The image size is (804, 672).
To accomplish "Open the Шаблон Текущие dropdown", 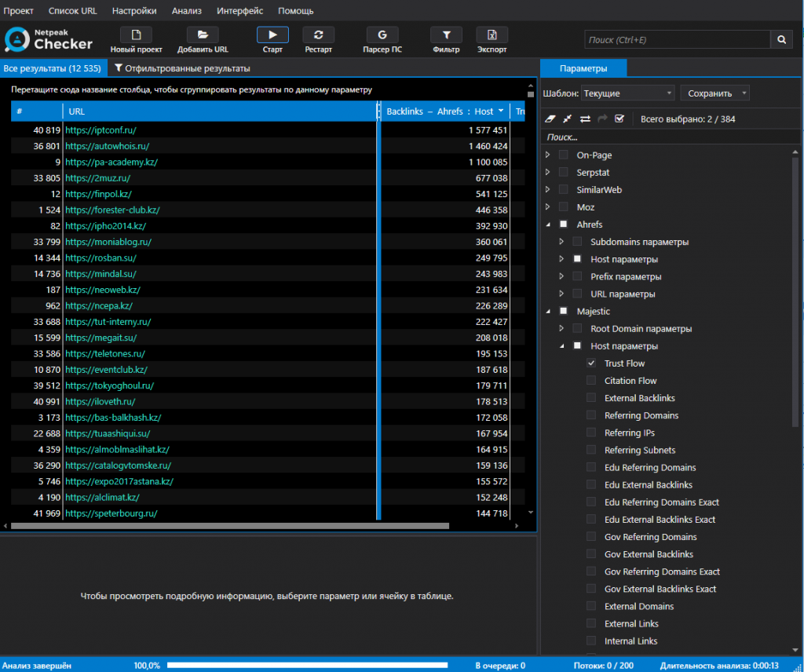I will [x=628, y=93].
